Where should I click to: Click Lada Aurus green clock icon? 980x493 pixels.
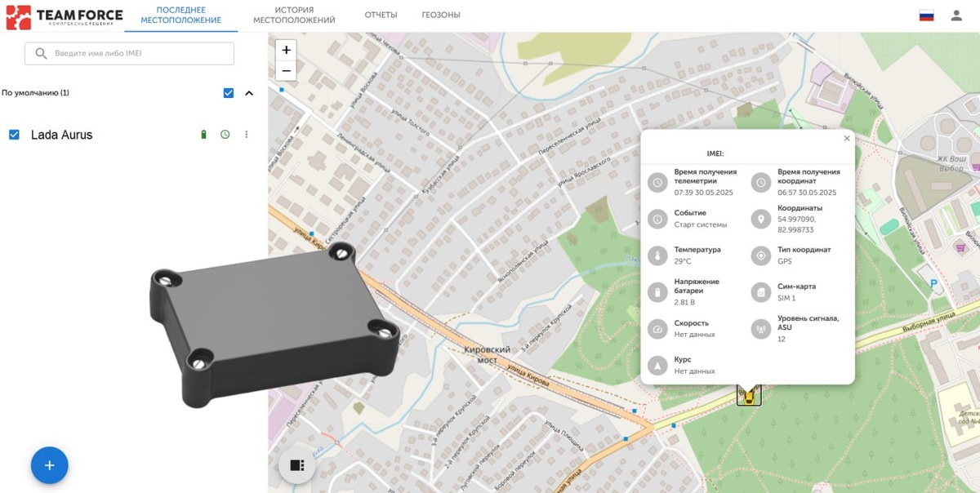coord(225,135)
